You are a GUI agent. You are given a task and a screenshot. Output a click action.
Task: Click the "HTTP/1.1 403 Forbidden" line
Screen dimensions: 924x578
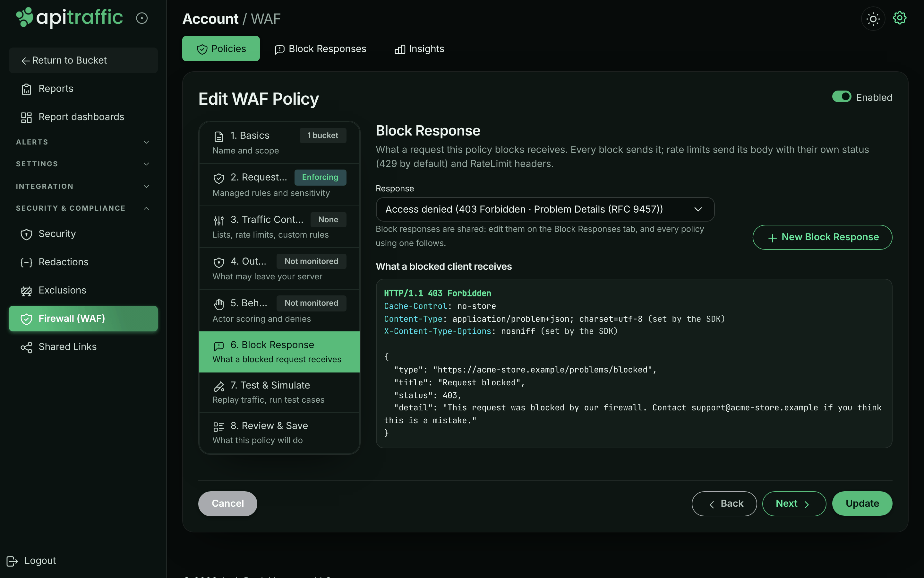click(x=438, y=293)
